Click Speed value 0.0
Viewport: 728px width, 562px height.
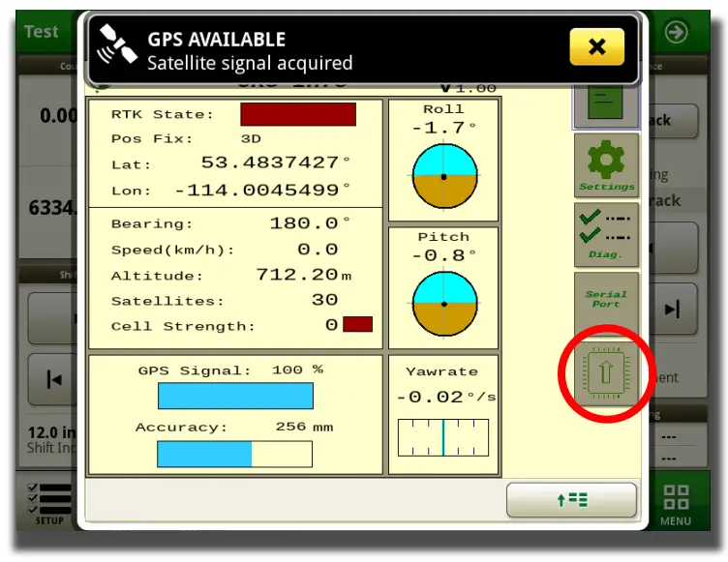[x=318, y=250]
